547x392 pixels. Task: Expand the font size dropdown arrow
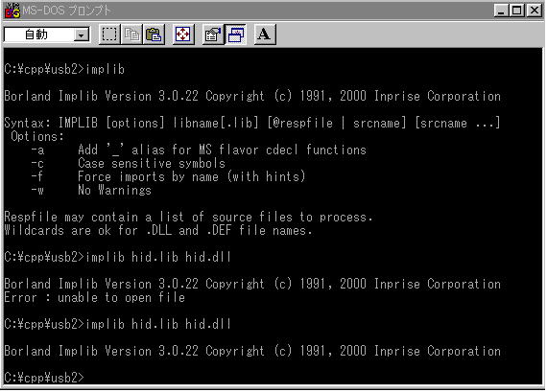tap(82, 35)
